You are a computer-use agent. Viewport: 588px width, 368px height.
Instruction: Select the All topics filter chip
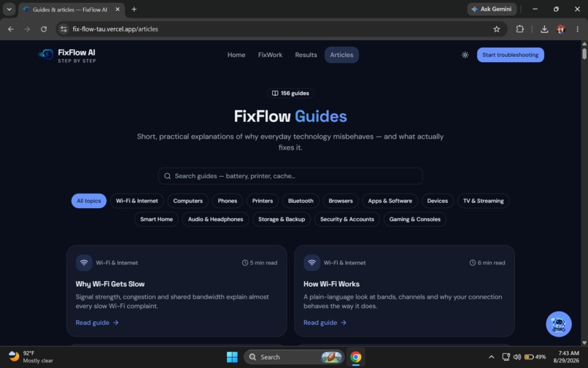(x=89, y=201)
